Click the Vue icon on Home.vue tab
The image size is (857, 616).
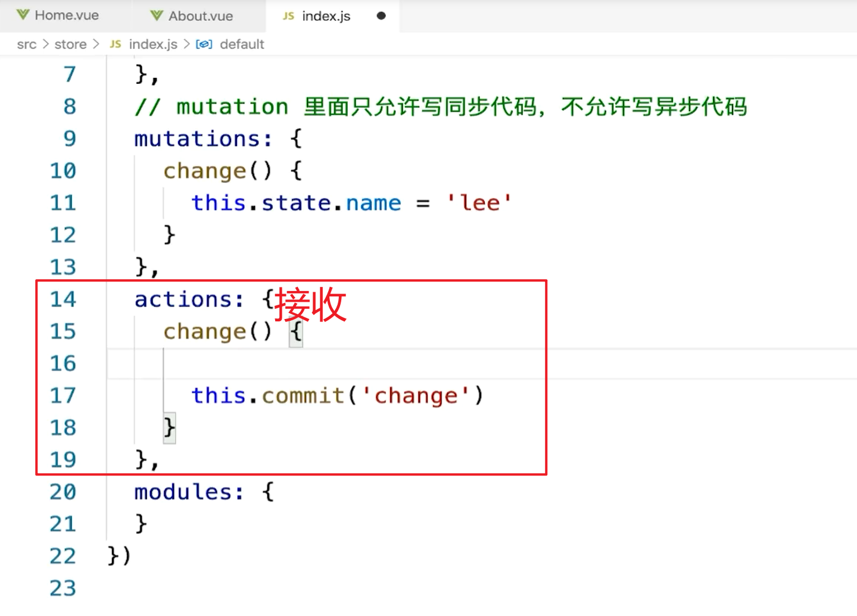[23, 15]
